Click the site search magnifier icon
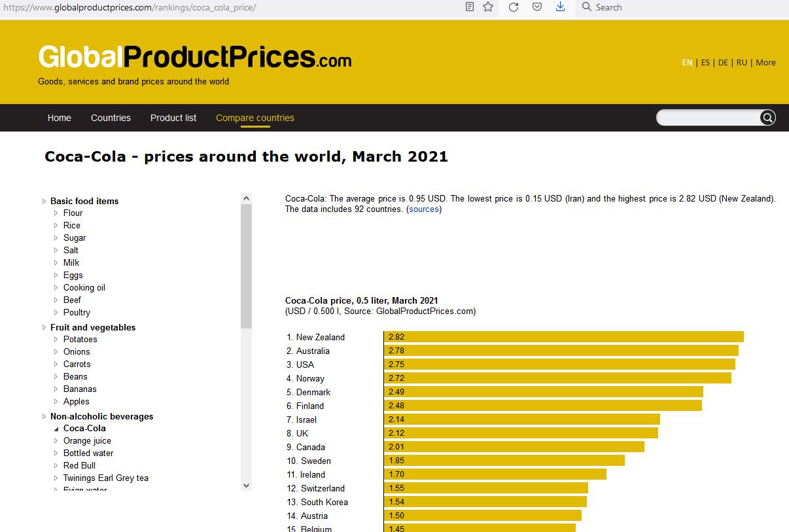The height and width of the screenshot is (532, 789). (767, 118)
